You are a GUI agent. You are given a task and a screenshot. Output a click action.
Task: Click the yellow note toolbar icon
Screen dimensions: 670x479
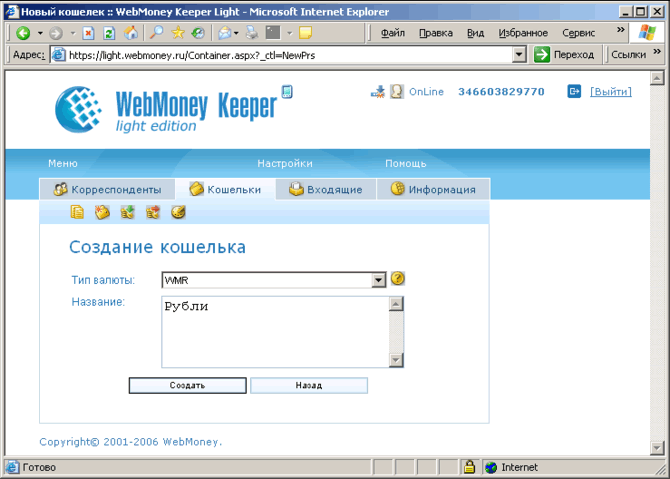[x=306, y=32]
